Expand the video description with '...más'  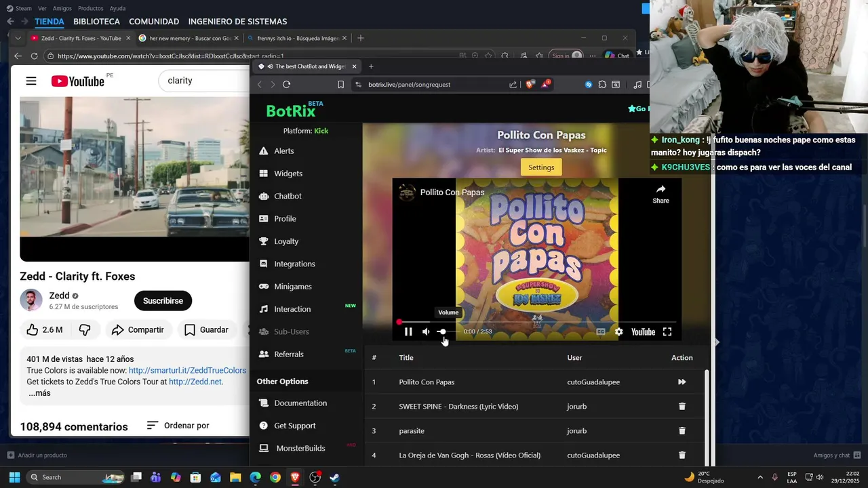tap(39, 393)
